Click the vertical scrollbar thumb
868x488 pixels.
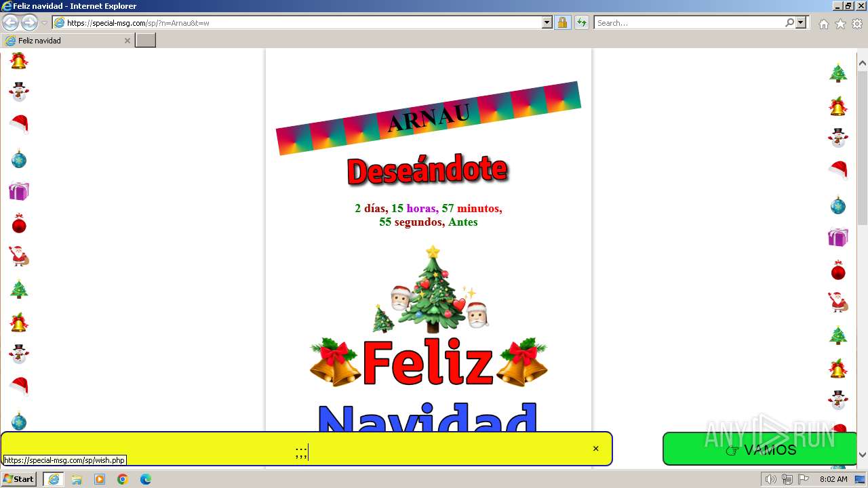coord(863,147)
